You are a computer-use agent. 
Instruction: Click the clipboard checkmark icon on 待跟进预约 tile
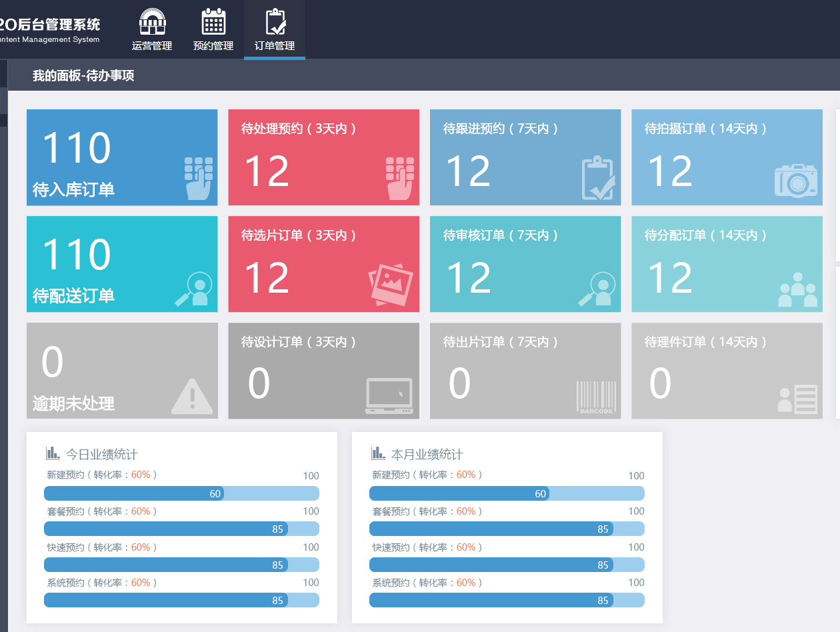(x=599, y=179)
